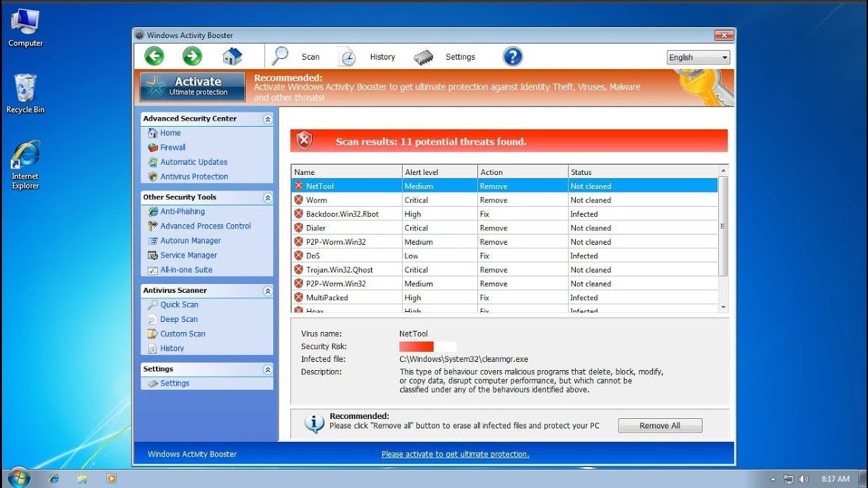
Task: Open the Windows Start orb
Action: click(x=18, y=478)
